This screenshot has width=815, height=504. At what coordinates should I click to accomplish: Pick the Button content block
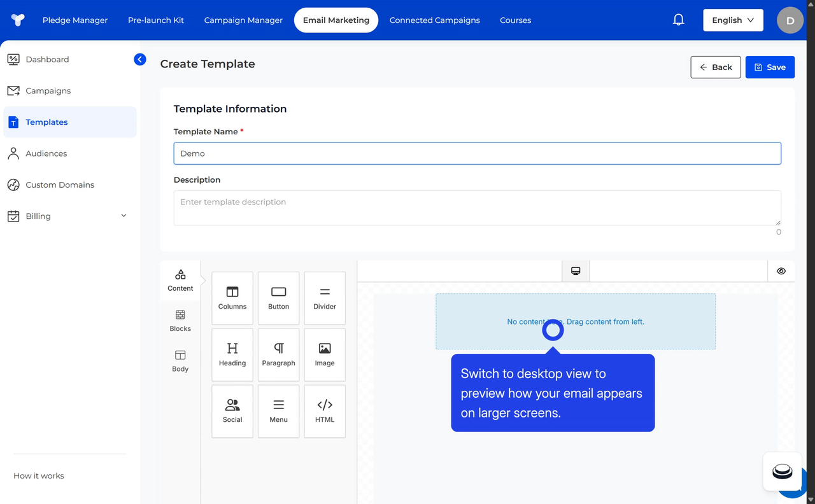[x=278, y=298]
